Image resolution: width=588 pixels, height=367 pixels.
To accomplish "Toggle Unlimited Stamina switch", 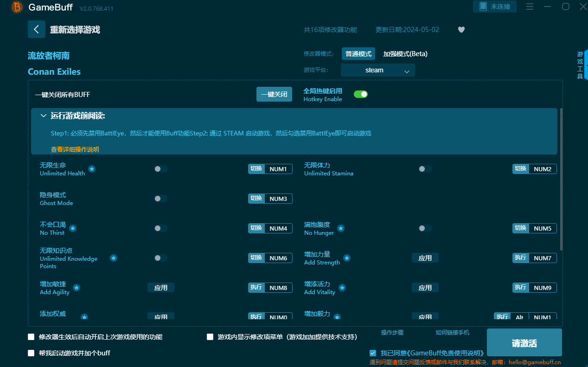I will pos(425,169).
